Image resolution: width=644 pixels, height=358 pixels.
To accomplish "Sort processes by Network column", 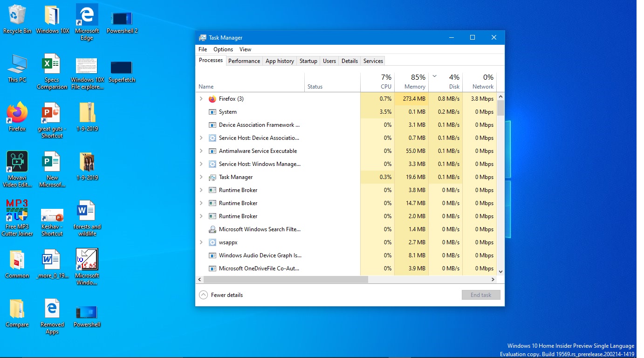I will (x=480, y=82).
